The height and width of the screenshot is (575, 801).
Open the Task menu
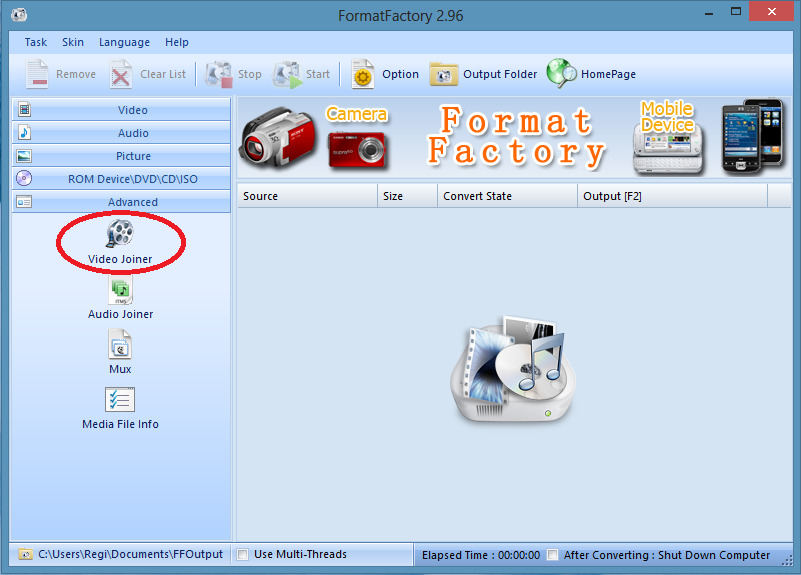[36, 42]
